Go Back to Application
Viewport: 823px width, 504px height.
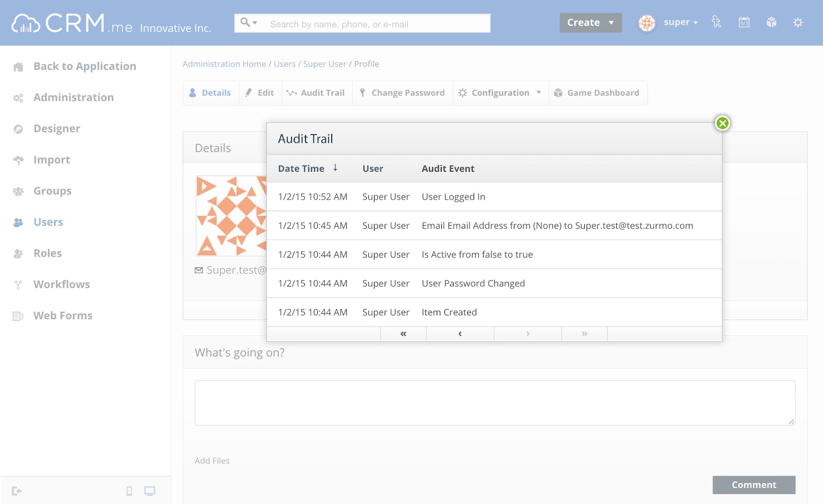[85, 66]
